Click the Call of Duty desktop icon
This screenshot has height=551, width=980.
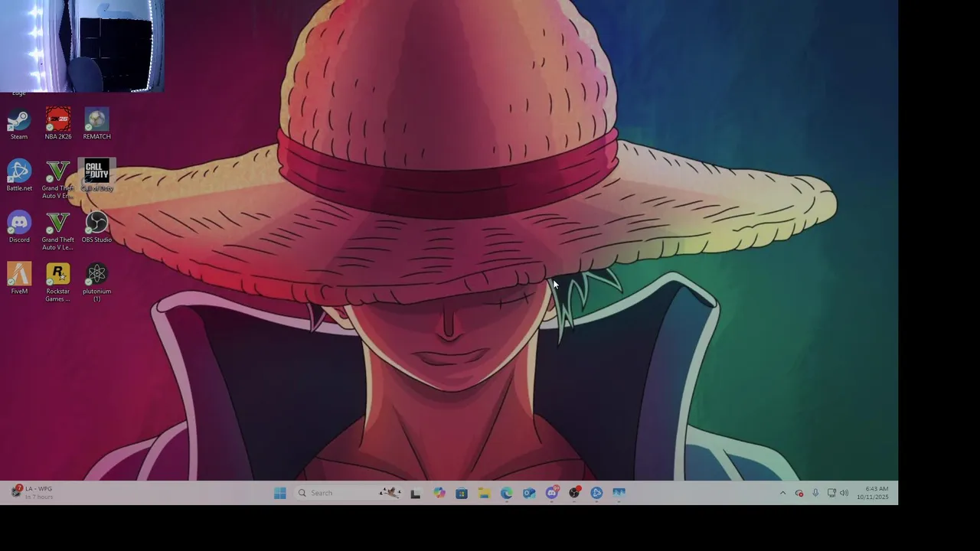(x=96, y=176)
